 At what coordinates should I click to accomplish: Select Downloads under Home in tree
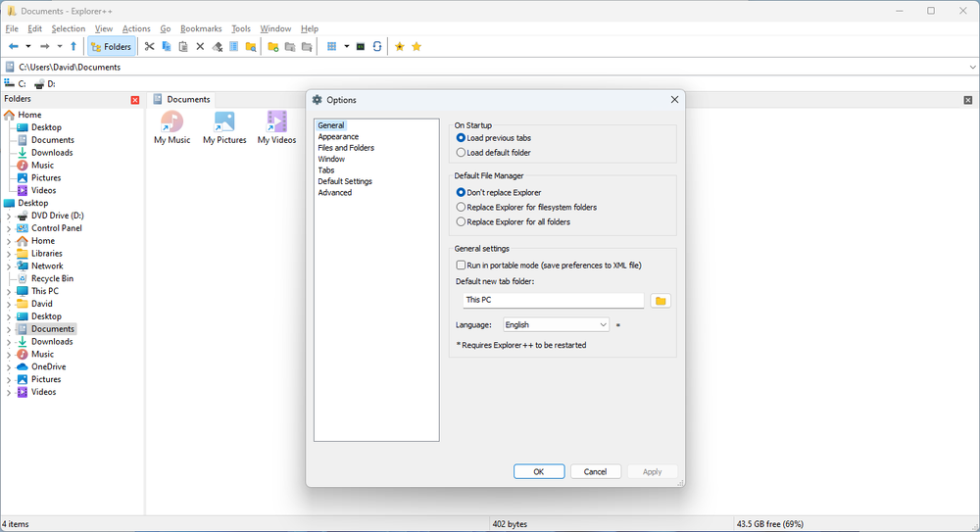click(52, 153)
